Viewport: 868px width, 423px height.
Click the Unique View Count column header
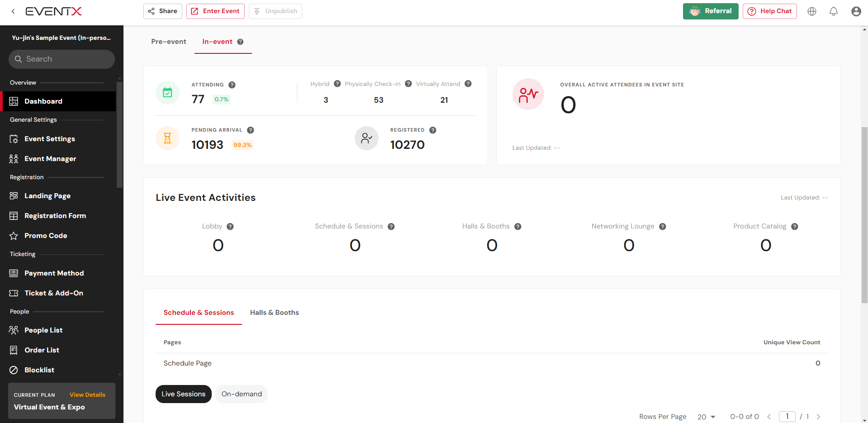[x=792, y=342]
